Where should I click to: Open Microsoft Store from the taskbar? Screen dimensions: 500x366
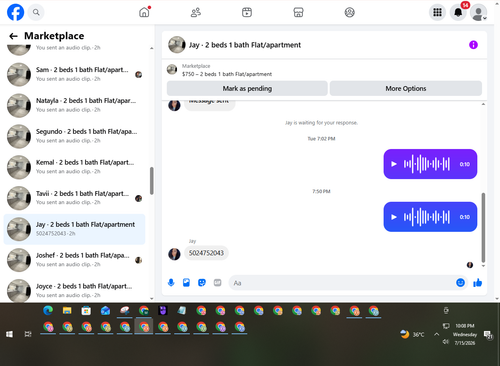[86, 311]
